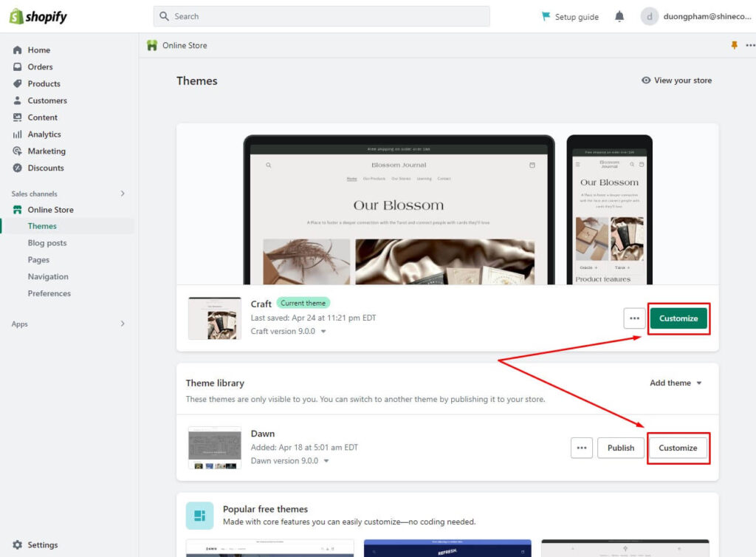
Task: Click the Shopify logo
Action: (x=38, y=16)
